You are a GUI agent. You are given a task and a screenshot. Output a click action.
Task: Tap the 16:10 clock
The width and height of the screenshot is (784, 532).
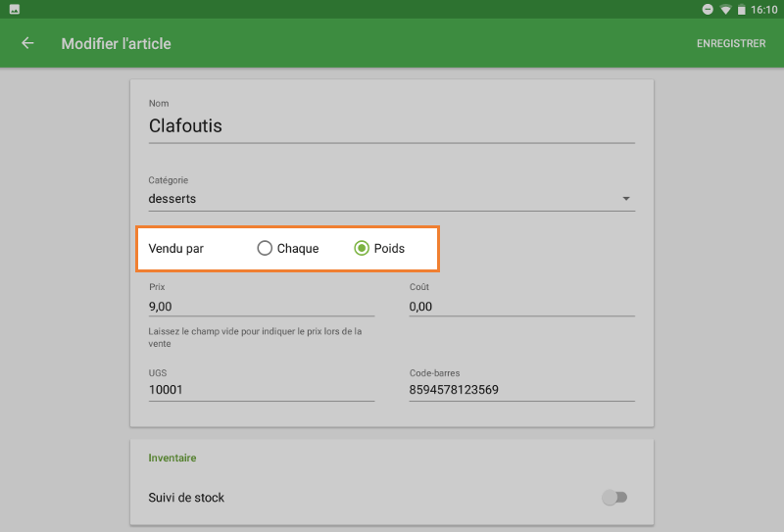[x=764, y=10]
